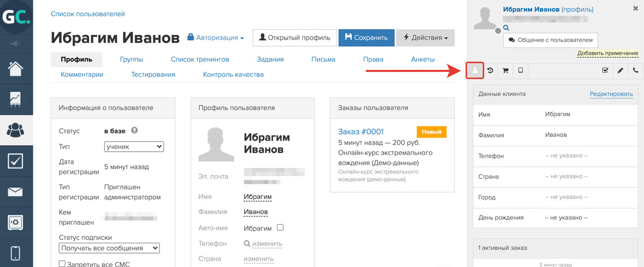Open the Действия dropdown button
Image resolution: width=644 pixels, height=267 pixels.
click(x=425, y=38)
